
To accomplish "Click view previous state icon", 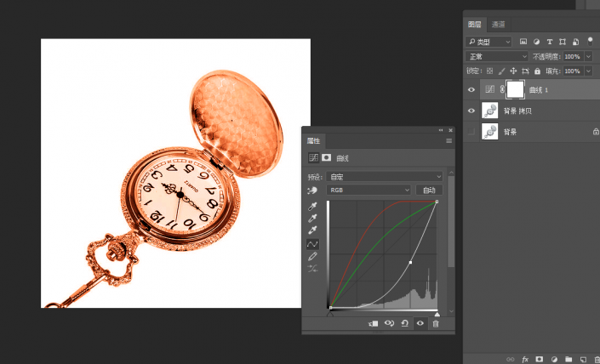I will click(x=389, y=323).
